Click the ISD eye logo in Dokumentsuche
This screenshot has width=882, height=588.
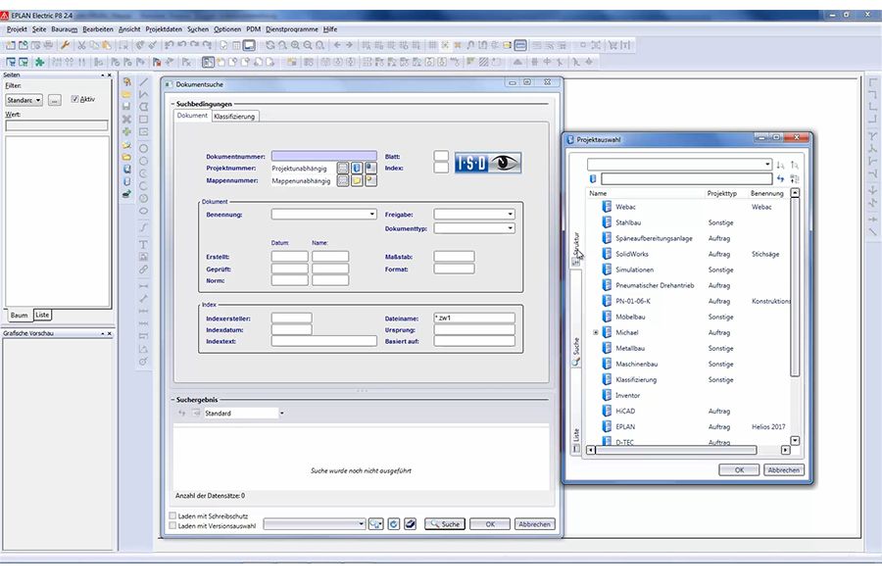pos(488,163)
